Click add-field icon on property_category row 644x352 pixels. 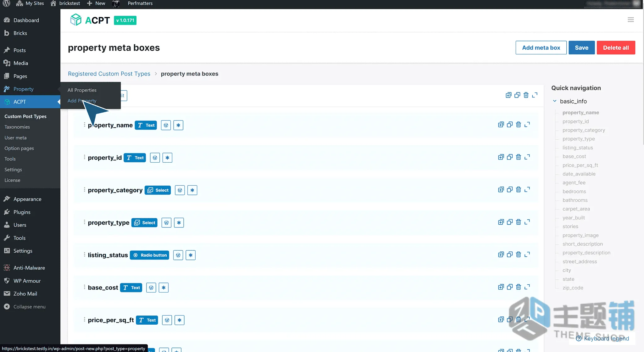pyautogui.click(x=501, y=189)
